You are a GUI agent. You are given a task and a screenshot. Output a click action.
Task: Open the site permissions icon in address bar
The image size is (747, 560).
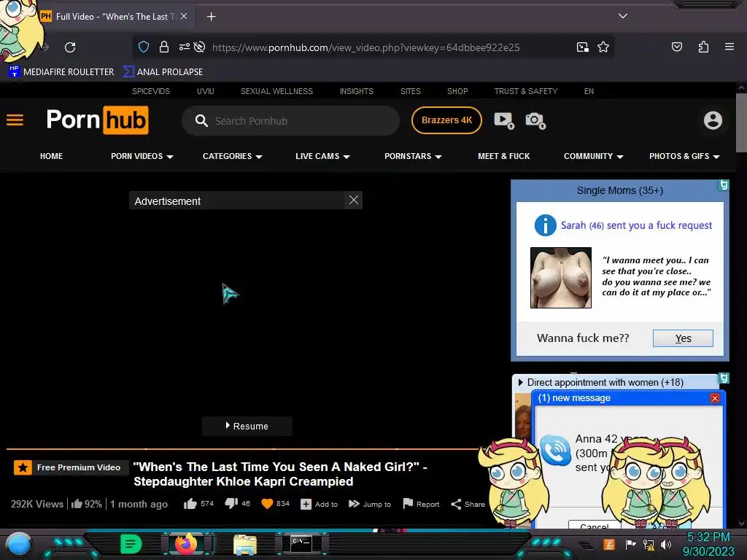click(x=185, y=47)
